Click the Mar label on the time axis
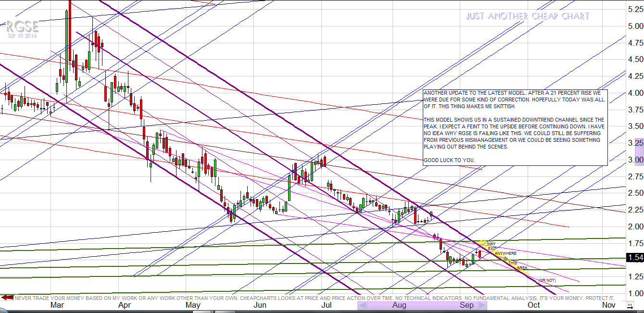This screenshot has width=644, height=313. pos(58,305)
